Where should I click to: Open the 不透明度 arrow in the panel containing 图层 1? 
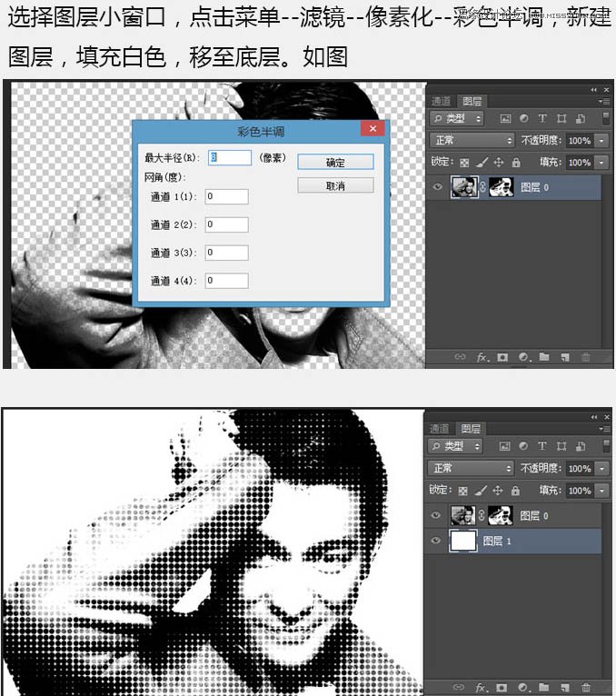[601, 468]
